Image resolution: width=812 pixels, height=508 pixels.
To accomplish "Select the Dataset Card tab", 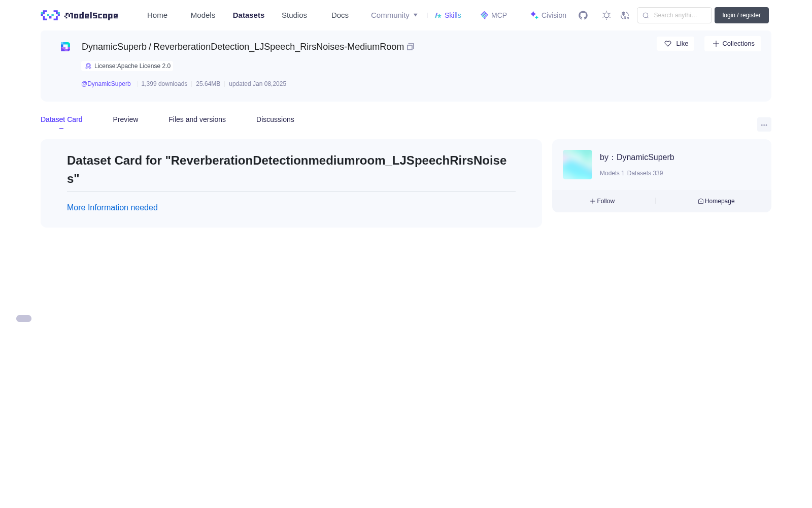I will coord(61,119).
